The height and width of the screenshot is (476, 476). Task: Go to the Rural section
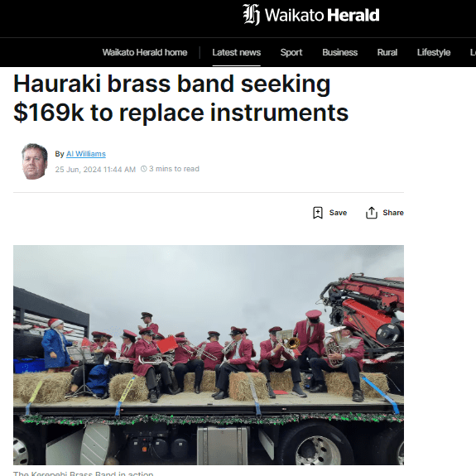[x=387, y=52]
